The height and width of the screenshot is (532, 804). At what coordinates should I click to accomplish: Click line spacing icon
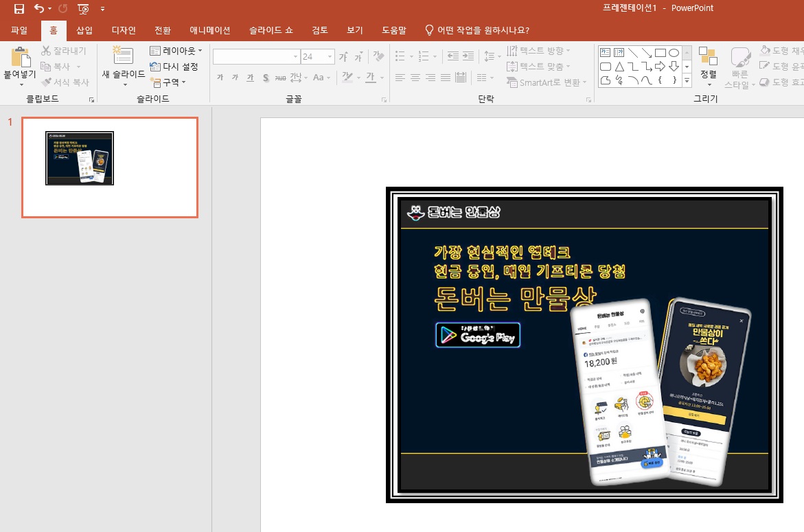pos(490,56)
